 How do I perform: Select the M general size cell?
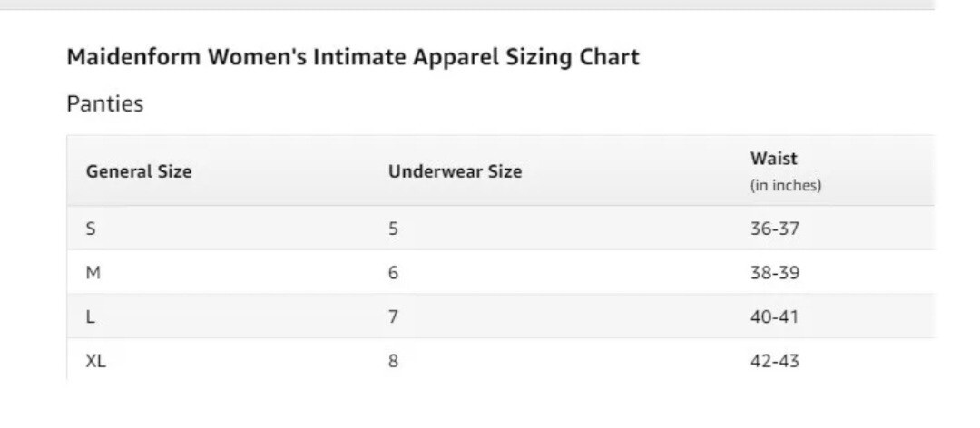pyautogui.click(x=93, y=273)
